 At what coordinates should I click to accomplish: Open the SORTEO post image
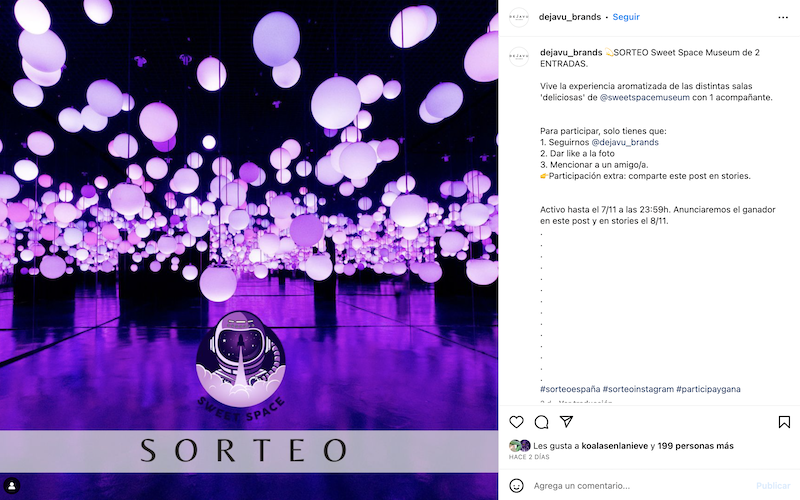click(249, 250)
